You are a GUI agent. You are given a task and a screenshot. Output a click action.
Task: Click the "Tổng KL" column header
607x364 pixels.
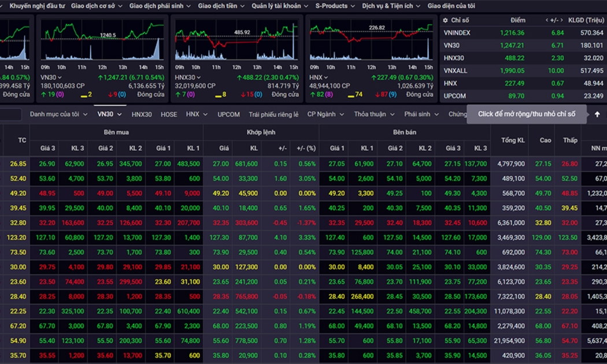[x=513, y=140]
